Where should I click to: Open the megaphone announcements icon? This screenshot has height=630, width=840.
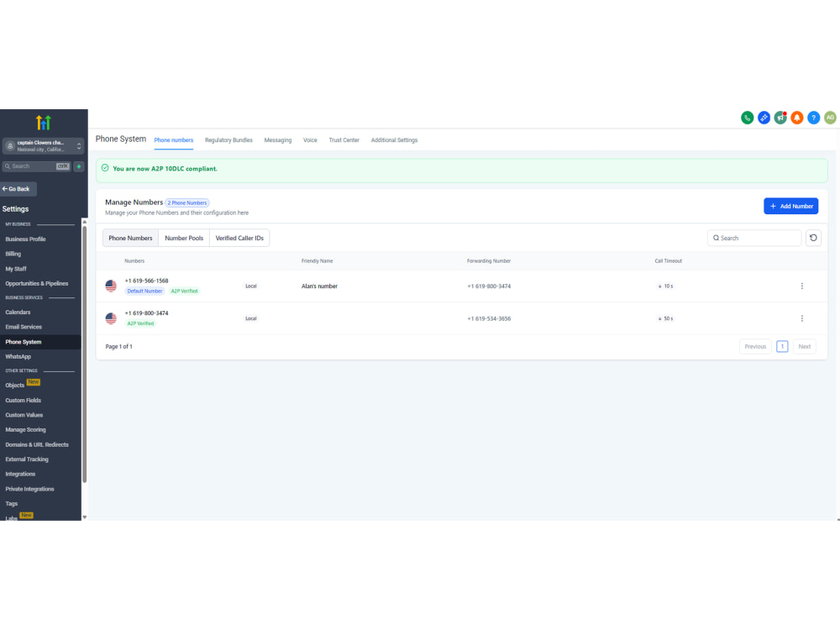(x=780, y=118)
